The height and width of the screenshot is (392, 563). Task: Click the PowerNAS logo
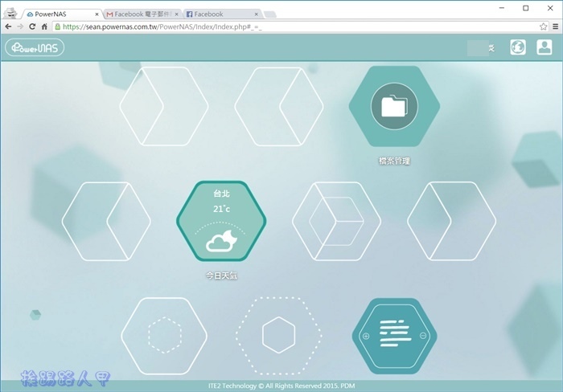(x=35, y=47)
